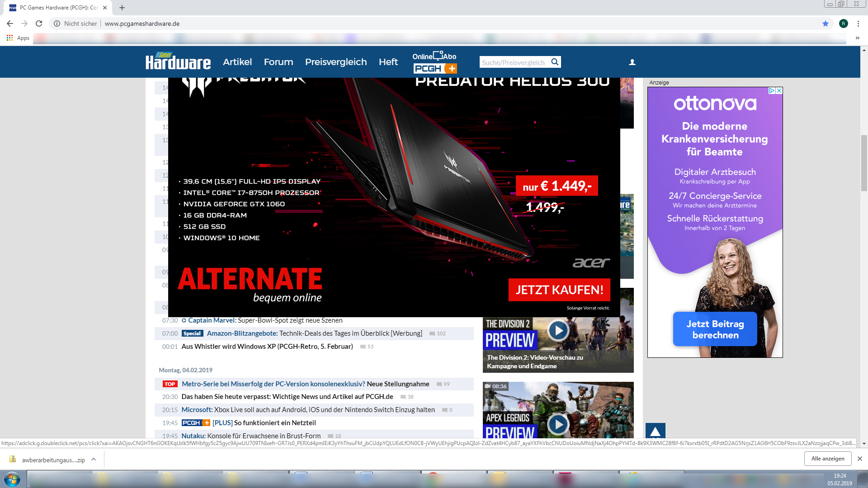Viewport: 868px width, 488px height.
Task: Click the video icon before Captain Marvel
Action: [184, 320]
